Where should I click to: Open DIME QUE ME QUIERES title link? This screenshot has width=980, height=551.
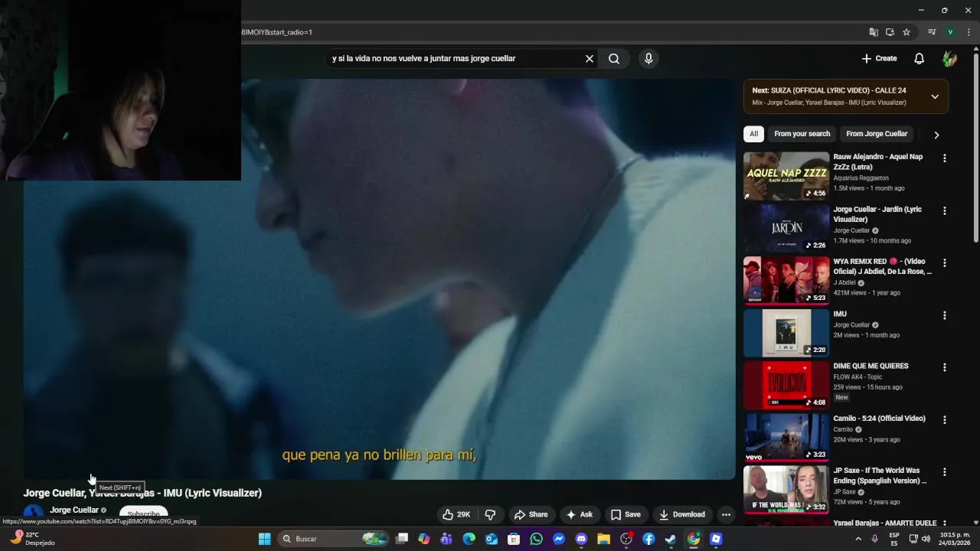(871, 367)
